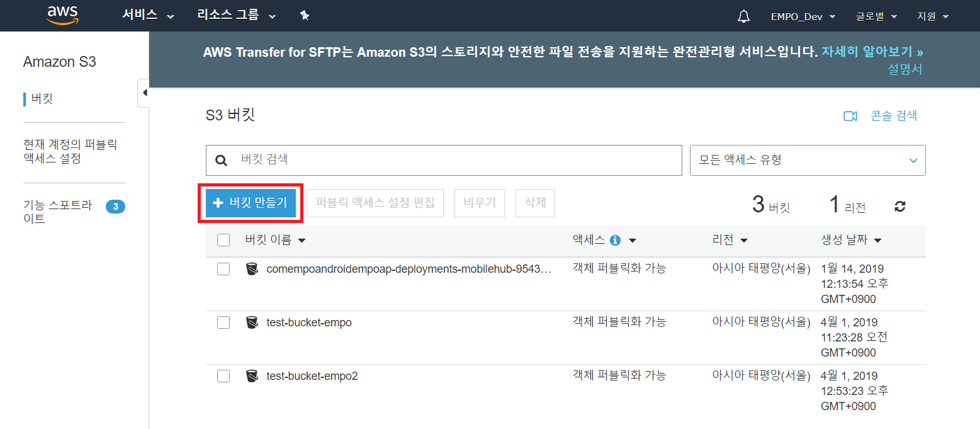Click 아시아 태평양(서울) in test-bucket-empo2 row
Screen dimensions: 980x429
tap(761, 375)
